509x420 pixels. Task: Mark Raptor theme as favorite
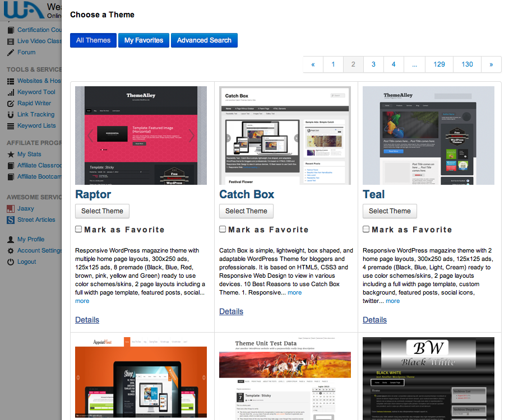[x=78, y=229]
